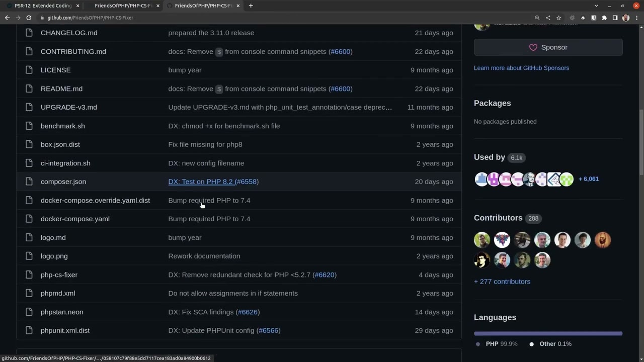Select the active third FriendsOfPHP tab
The height and width of the screenshot is (362, 644).
(x=203, y=6)
